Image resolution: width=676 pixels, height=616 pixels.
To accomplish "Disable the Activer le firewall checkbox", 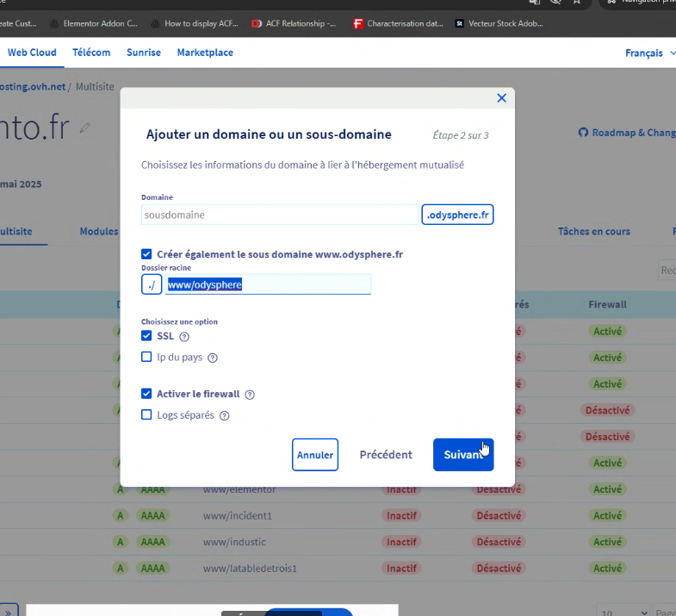I will [146, 394].
